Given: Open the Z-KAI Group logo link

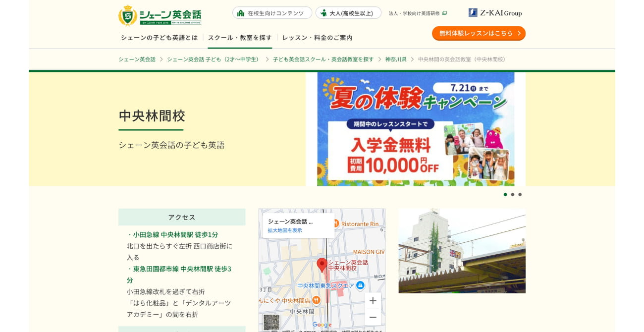Looking at the screenshot, I should 495,12.
